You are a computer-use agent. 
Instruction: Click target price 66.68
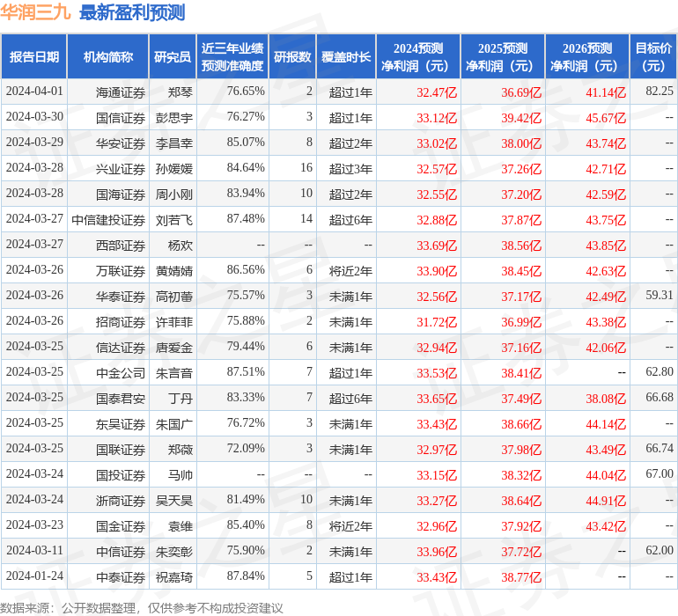point(660,397)
